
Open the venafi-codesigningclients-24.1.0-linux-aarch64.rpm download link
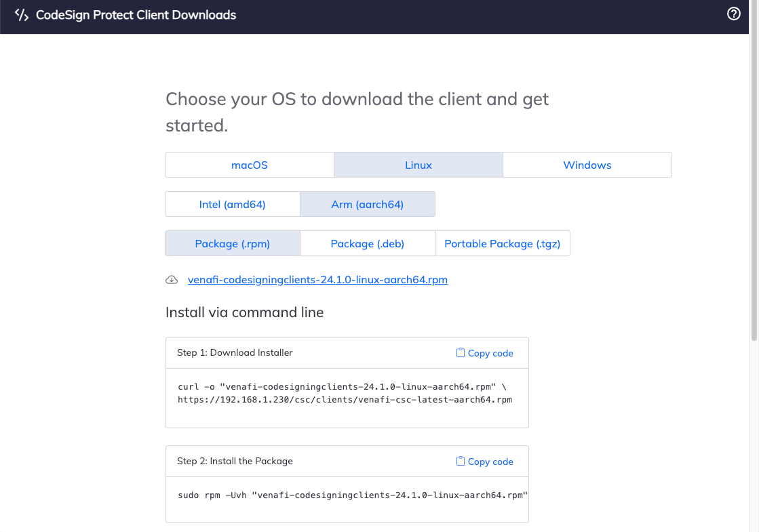click(x=317, y=279)
